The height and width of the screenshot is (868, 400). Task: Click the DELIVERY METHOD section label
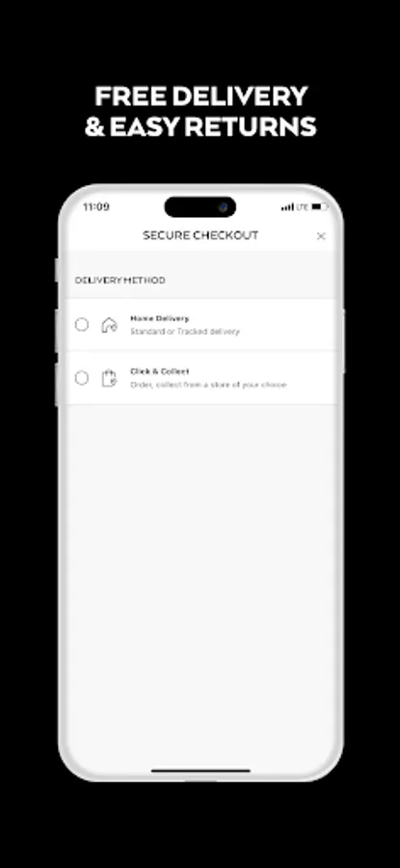click(x=120, y=280)
